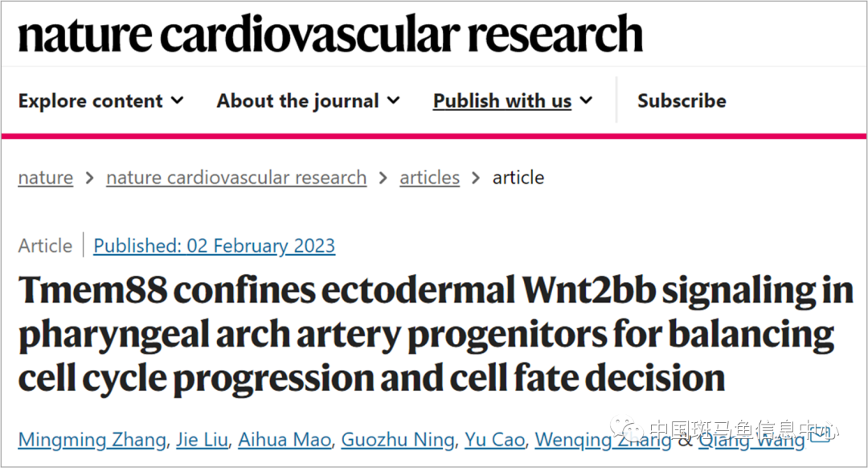Expand the Explore content chevron
The height and width of the screenshot is (468, 868).
tap(177, 101)
